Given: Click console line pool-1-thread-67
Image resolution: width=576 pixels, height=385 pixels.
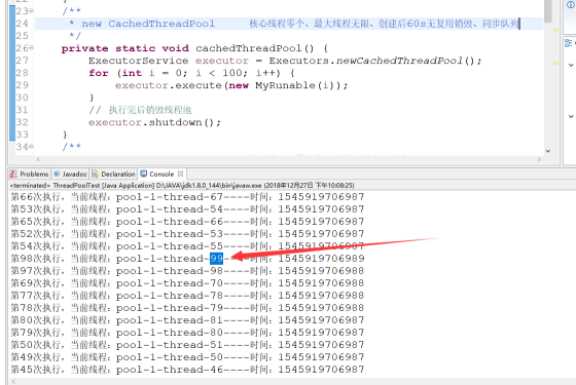Looking at the screenshot, I should [x=187, y=197].
